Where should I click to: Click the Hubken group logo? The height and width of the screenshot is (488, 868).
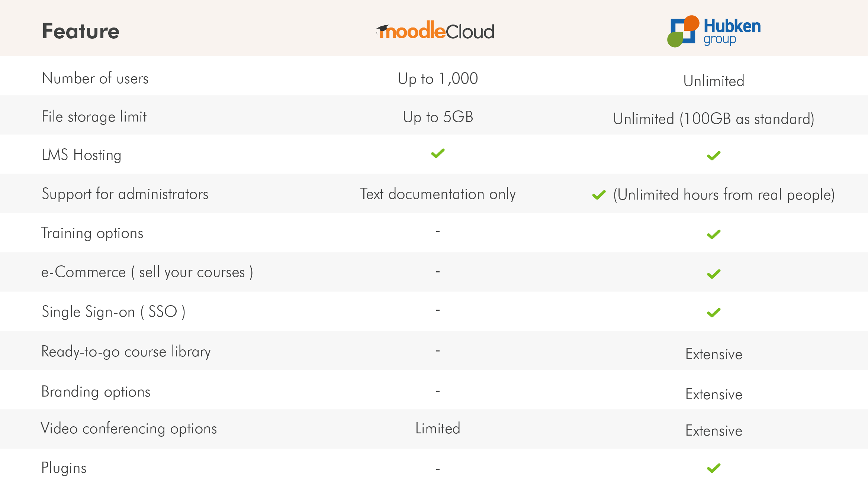pyautogui.click(x=714, y=31)
